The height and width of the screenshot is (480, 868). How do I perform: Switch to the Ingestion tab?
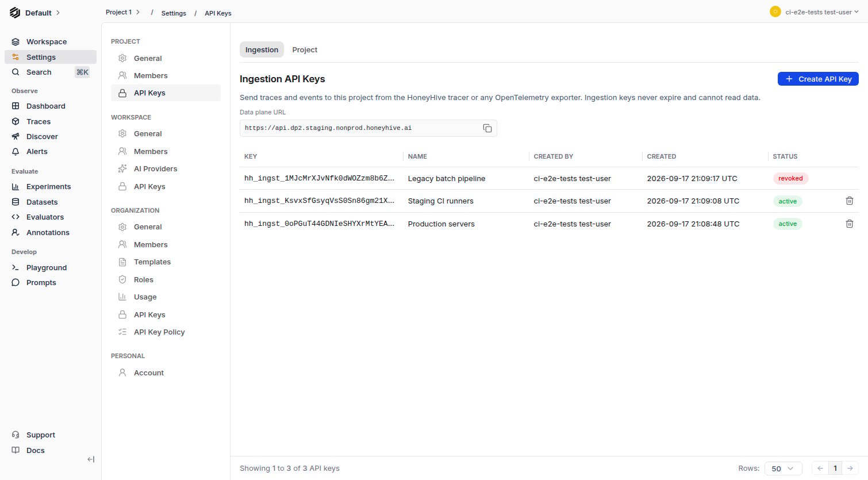[x=262, y=49]
